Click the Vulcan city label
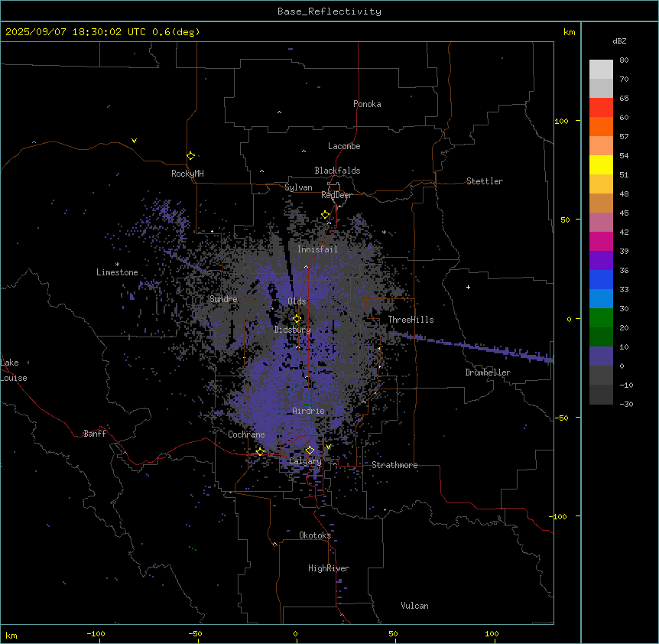 click(414, 606)
